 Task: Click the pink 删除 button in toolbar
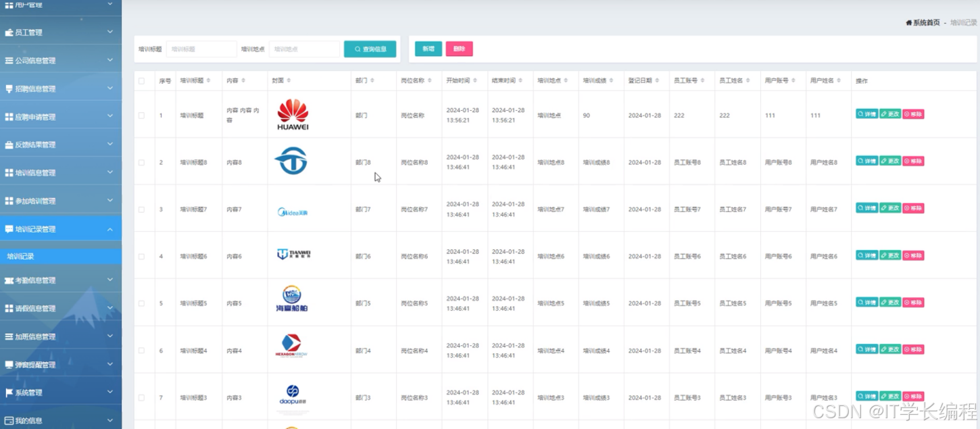459,49
